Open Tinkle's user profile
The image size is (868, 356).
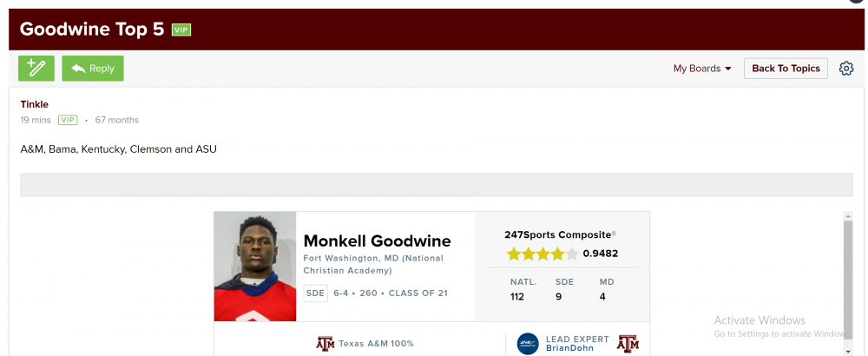35,104
